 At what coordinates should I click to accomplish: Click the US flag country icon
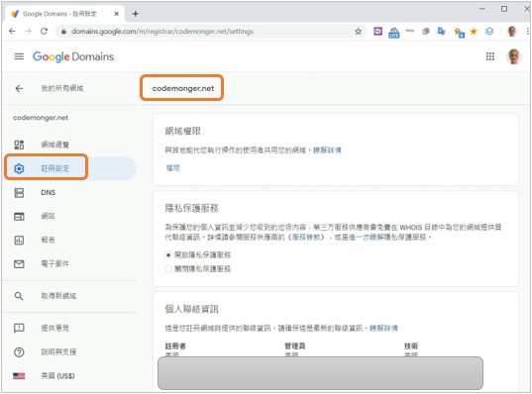(x=19, y=376)
